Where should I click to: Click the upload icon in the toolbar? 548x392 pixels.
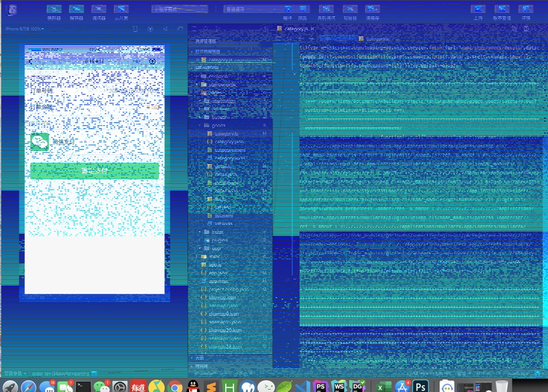coord(478,9)
